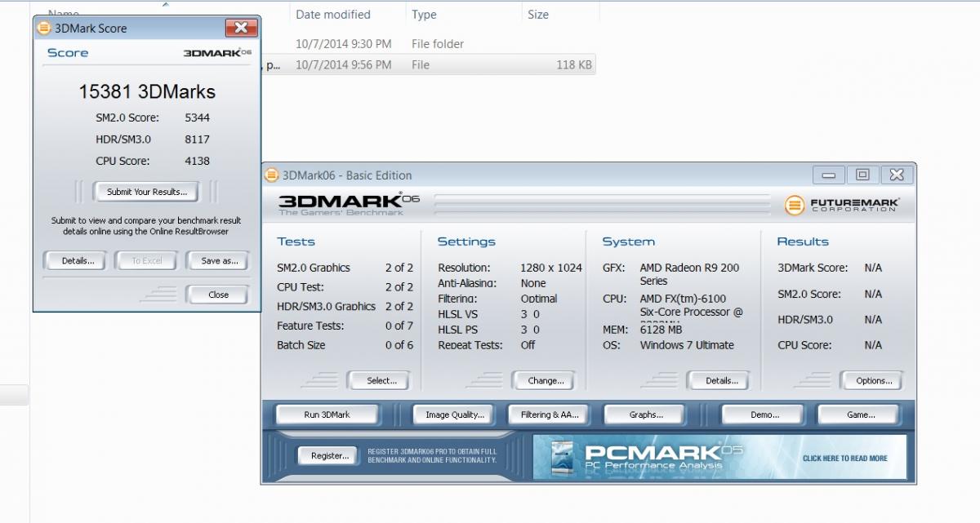This screenshot has height=523, width=980.
Task: Click the Close text button in score dialog
Action: [218, 295]
